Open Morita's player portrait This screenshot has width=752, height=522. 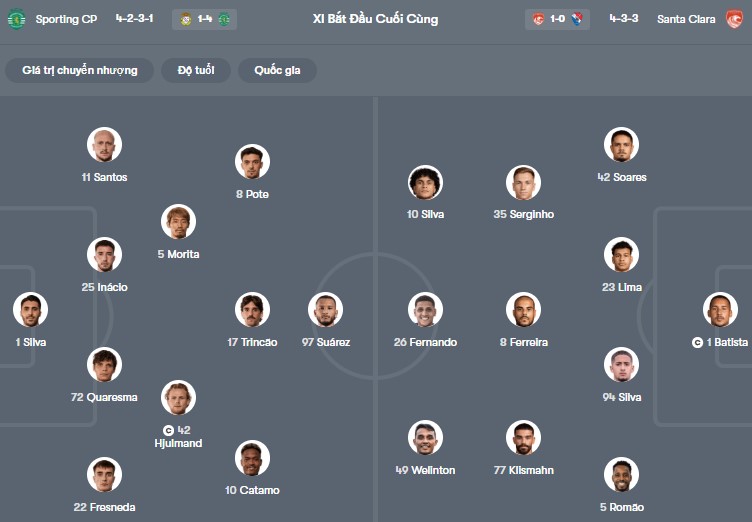point(178,222)
